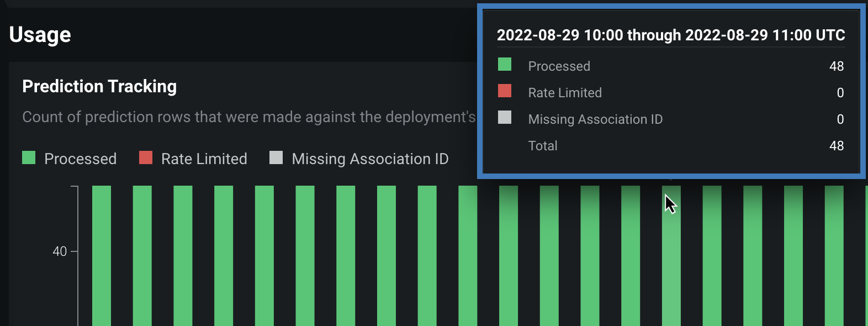Click the prediction rows description text
Image resolution: width=868 pixels, height=326 pixels.
pyautogui.click(x=248, y=117)
